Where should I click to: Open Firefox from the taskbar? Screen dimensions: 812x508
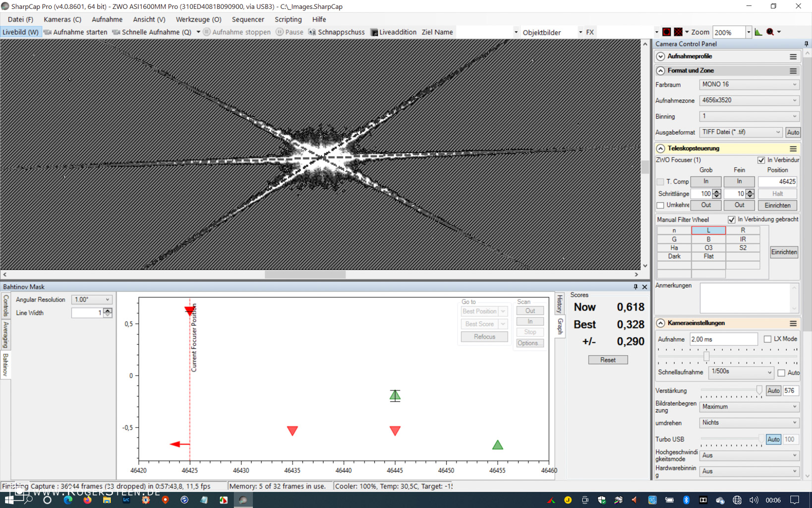[87, 500]
